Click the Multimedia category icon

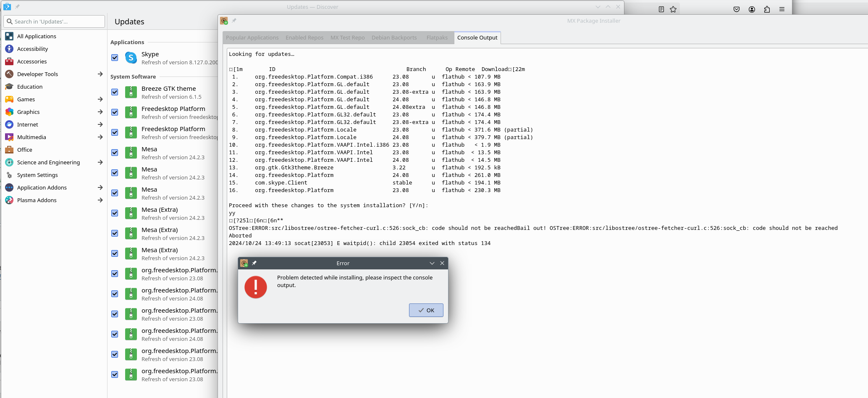9,137
